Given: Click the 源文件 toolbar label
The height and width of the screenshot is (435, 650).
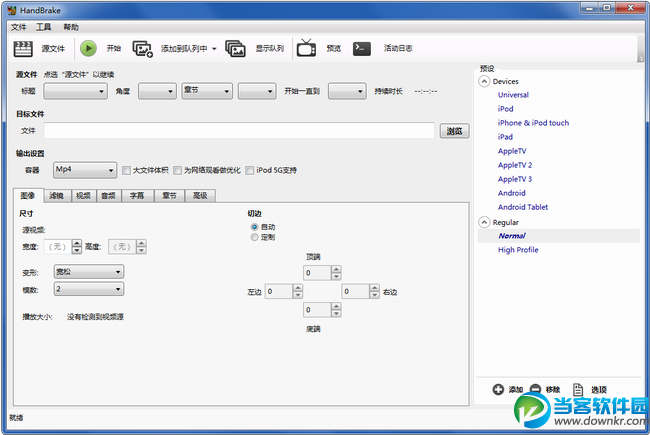Looking at the screenshot, I should [53, 49].
